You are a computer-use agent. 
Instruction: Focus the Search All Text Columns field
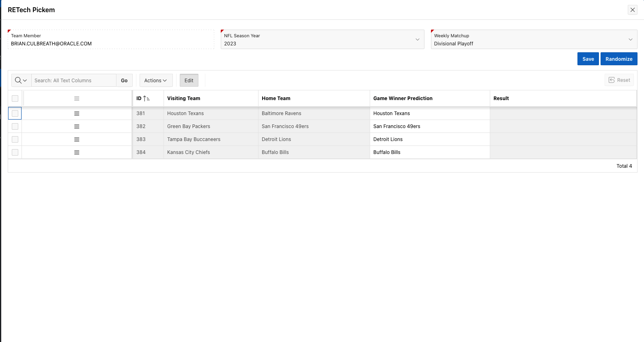coord(73,80)
